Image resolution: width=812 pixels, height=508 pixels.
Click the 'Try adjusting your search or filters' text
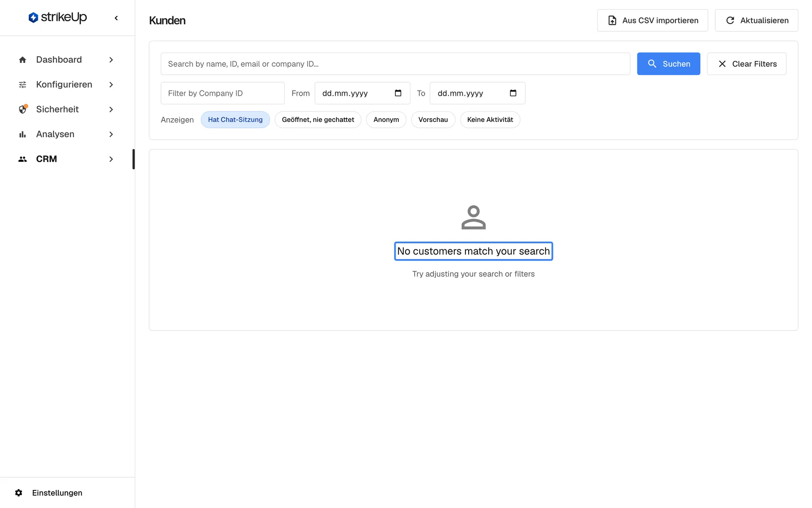click(x=474, y=274)
